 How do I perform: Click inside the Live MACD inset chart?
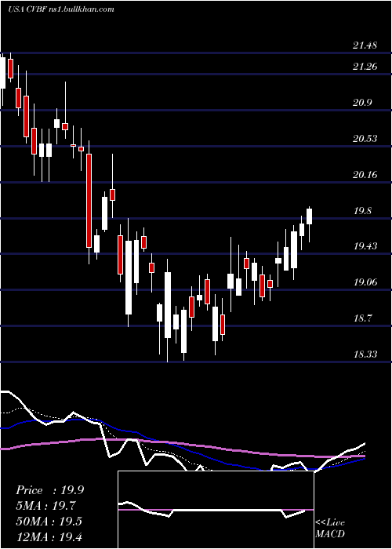(x=216, y=510)
